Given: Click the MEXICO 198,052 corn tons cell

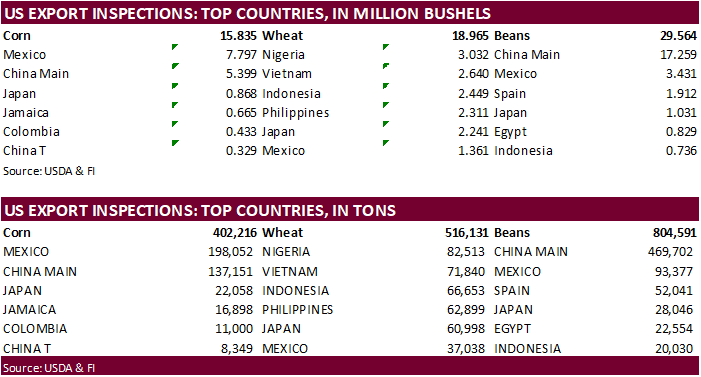Looking at the screenshot, I should [230, 252].
